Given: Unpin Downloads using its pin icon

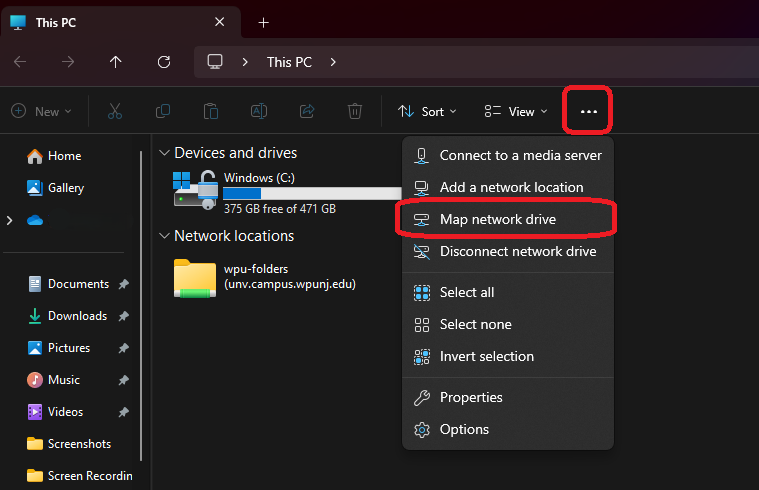Looking at the screenshot, I should (x=124, y=316).
